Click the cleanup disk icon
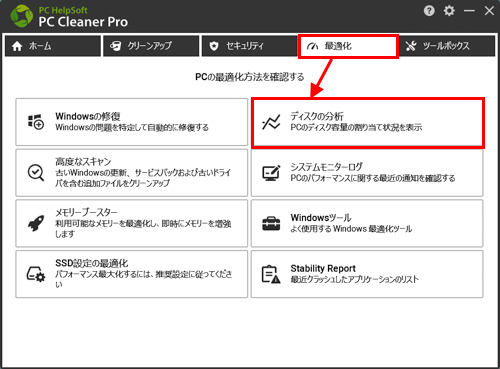Image resolution: width=500 pixels, height=369 pixels. coord(116,46)
